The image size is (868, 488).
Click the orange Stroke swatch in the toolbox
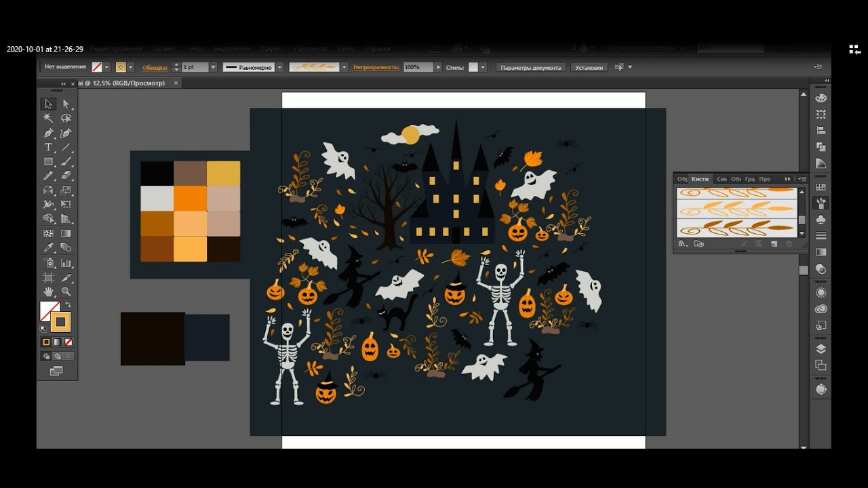60,322
